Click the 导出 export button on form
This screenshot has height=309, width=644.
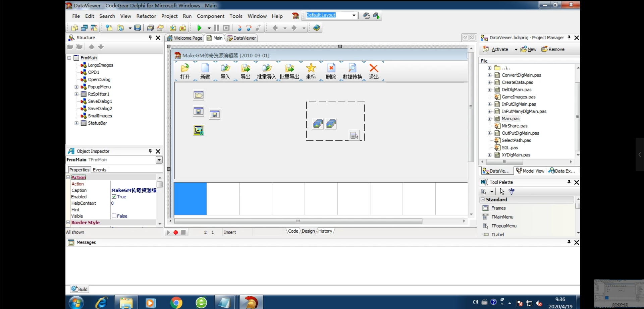(246, 71)
